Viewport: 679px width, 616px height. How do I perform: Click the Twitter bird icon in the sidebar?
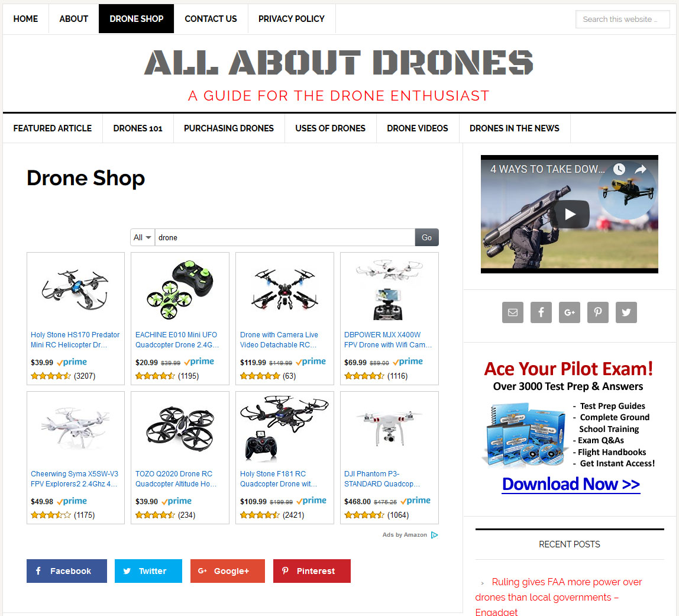626,312
